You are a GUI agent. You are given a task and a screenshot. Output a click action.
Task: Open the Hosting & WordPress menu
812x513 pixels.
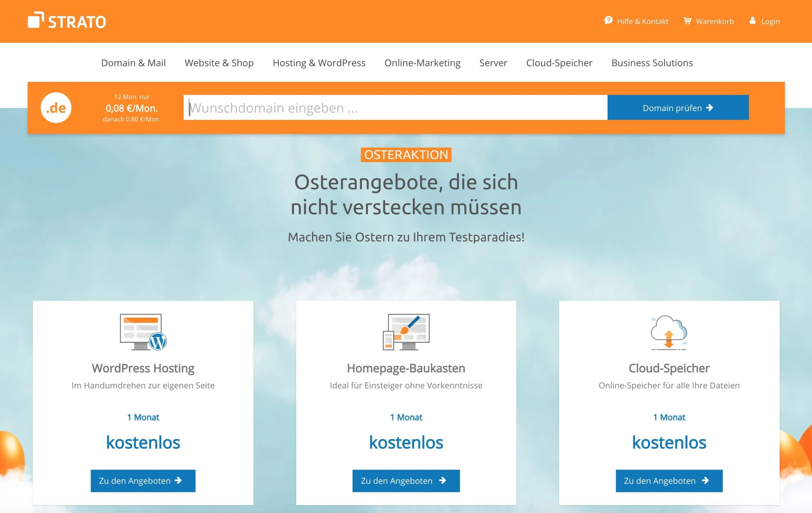(x=319, y=63)
